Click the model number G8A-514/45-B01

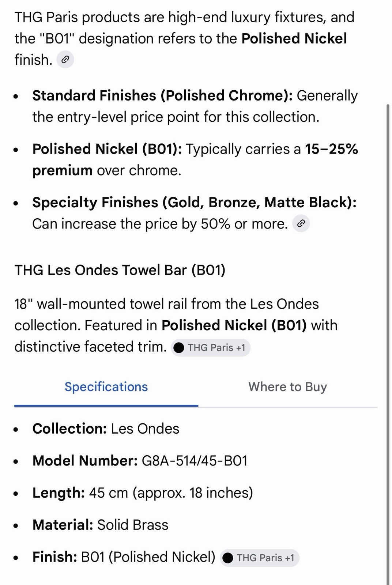[x=195, y=461]
